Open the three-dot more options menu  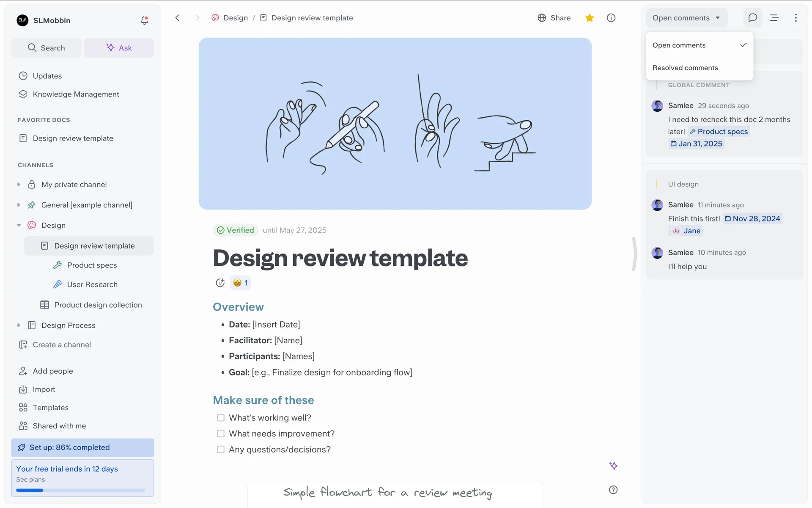click(796, 18)
